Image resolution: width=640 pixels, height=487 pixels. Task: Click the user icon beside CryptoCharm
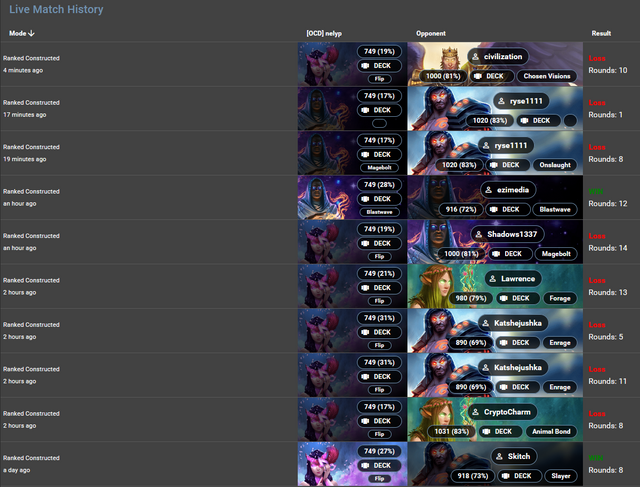(475, 412)
